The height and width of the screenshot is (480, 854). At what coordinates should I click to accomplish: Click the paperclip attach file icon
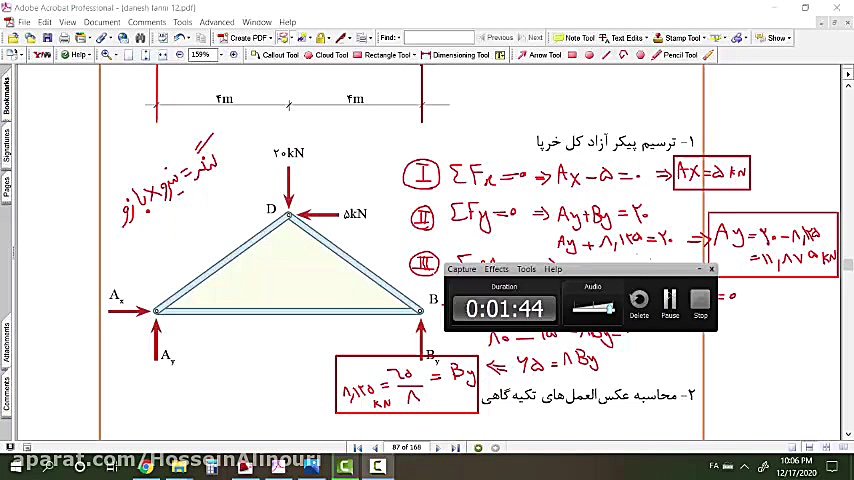click(101, 38)
